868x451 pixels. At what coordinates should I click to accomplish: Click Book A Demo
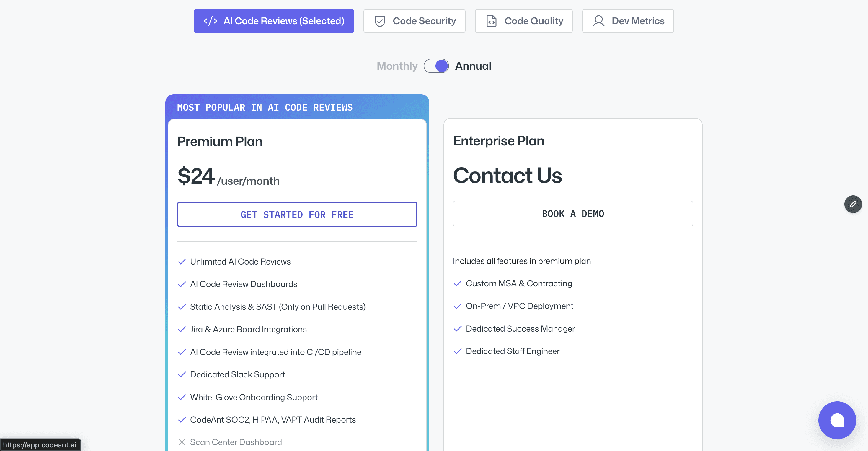573,213
